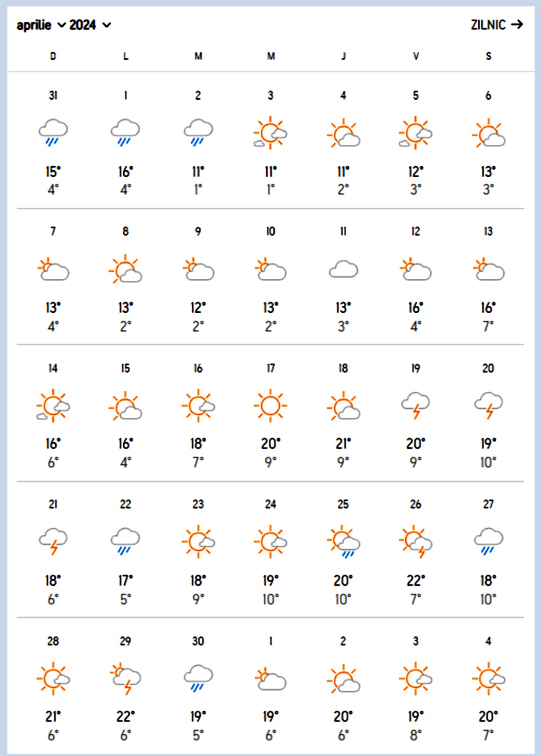542x756 pixels.
Task: Select day 10 in the calendar
Action: point(271,232)
